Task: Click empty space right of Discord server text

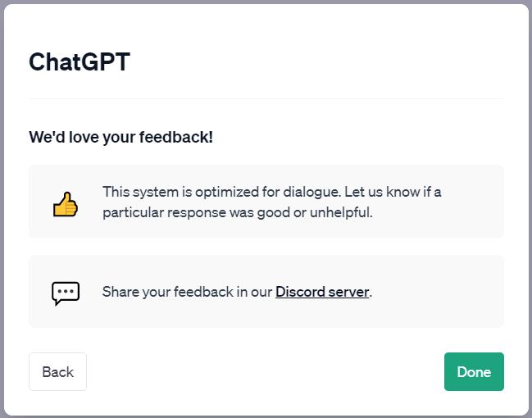Action: tap(434, 292)
